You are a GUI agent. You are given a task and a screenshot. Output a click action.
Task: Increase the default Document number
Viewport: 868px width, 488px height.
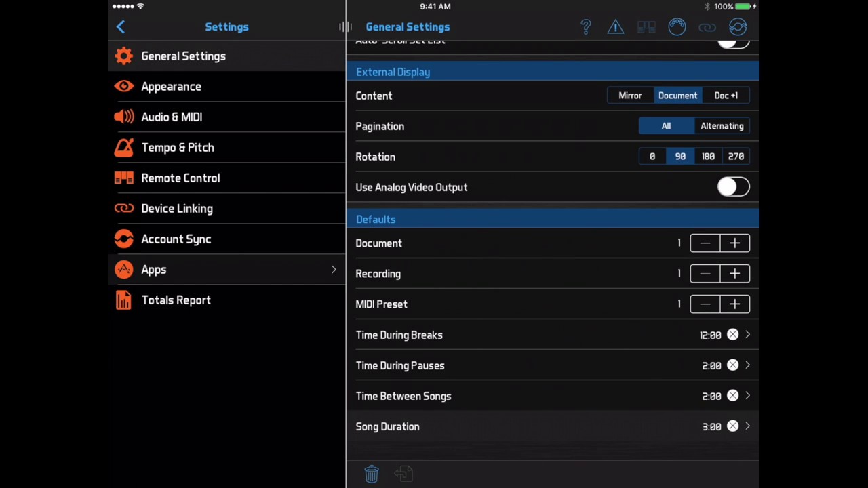pyautogui.click(x=735, y=243)
